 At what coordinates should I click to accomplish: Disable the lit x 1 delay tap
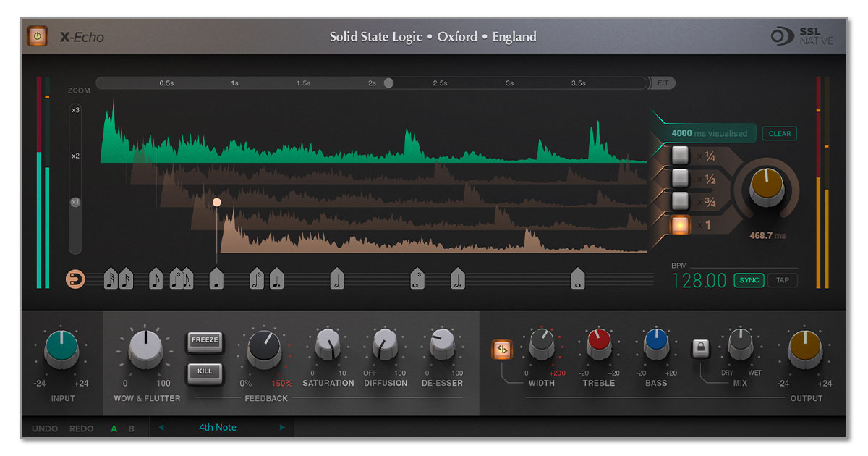click(680, 225)
